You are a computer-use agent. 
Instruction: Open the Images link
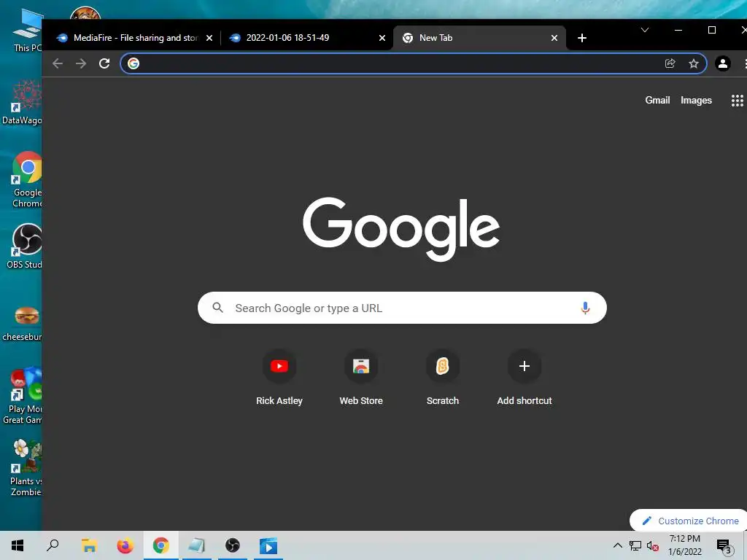click(x=696, y=100)
